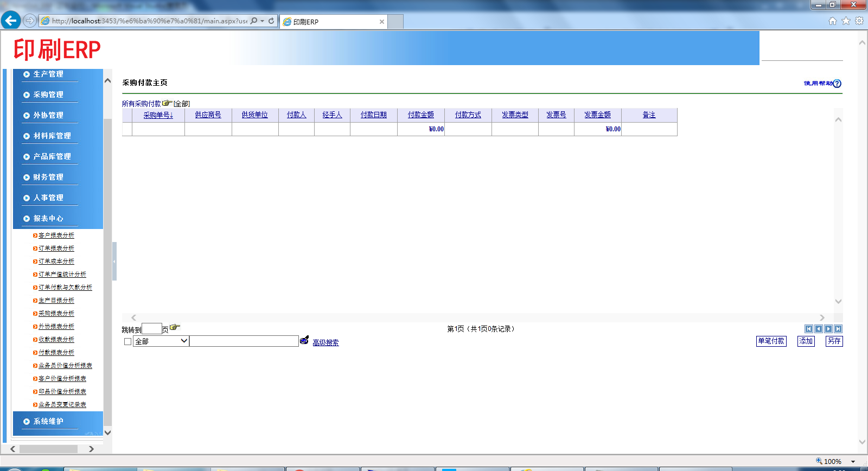Click the browser back arrow button
This screenshot has width=868, height=471.
(11, 21)
